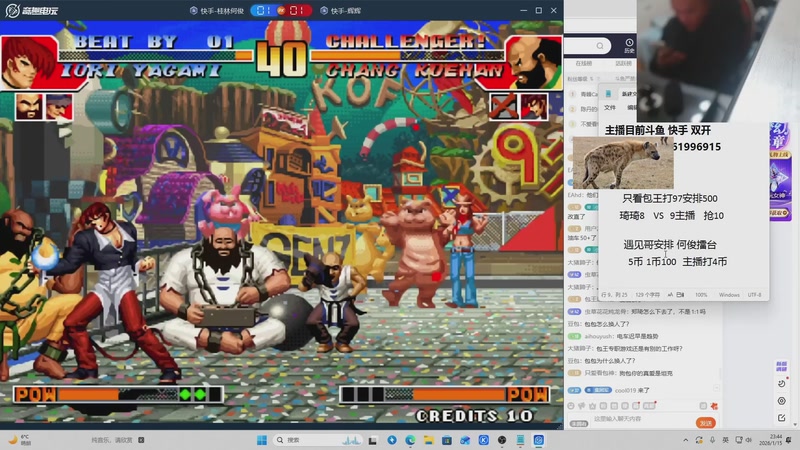800x450 pixels.
Task: Focus the chat message input field
Action: coord(641,419)
